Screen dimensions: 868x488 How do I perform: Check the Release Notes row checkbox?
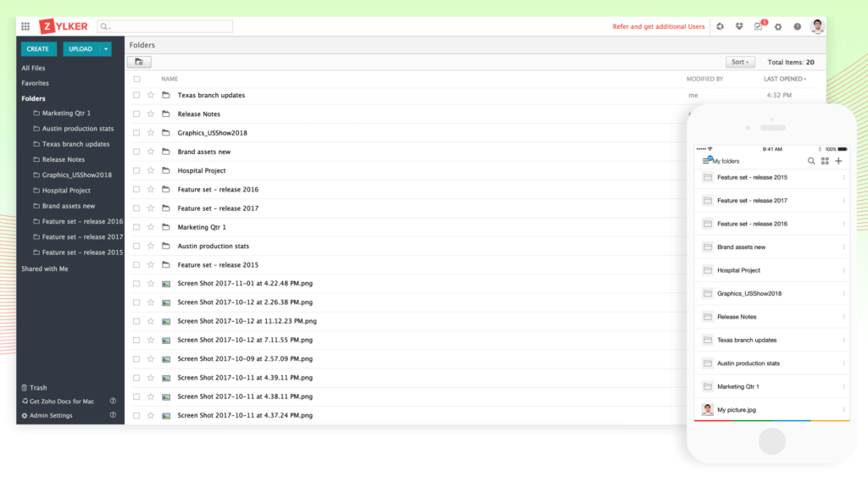tap(136, 114)
